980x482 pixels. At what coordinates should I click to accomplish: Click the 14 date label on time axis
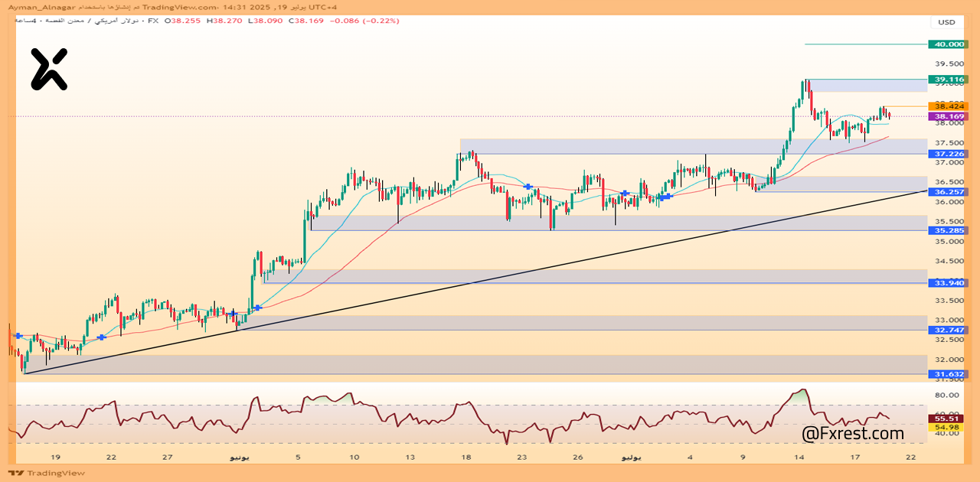(799, 457)
